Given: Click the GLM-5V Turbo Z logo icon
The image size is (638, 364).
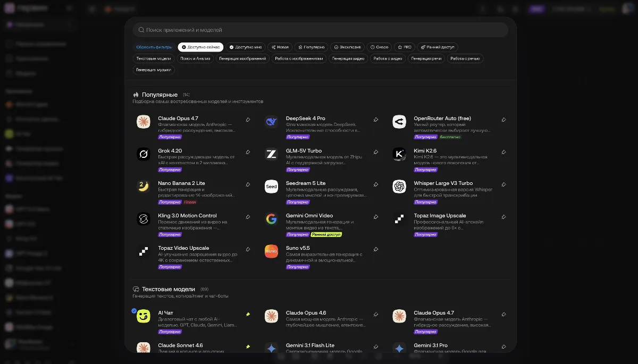Looking at the screenshot, I should tap(271, 154).
